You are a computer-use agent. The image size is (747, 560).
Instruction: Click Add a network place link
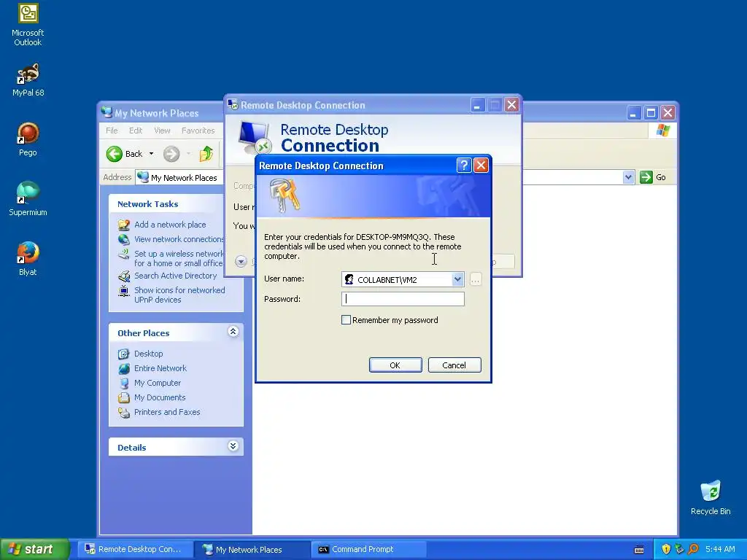170,225
